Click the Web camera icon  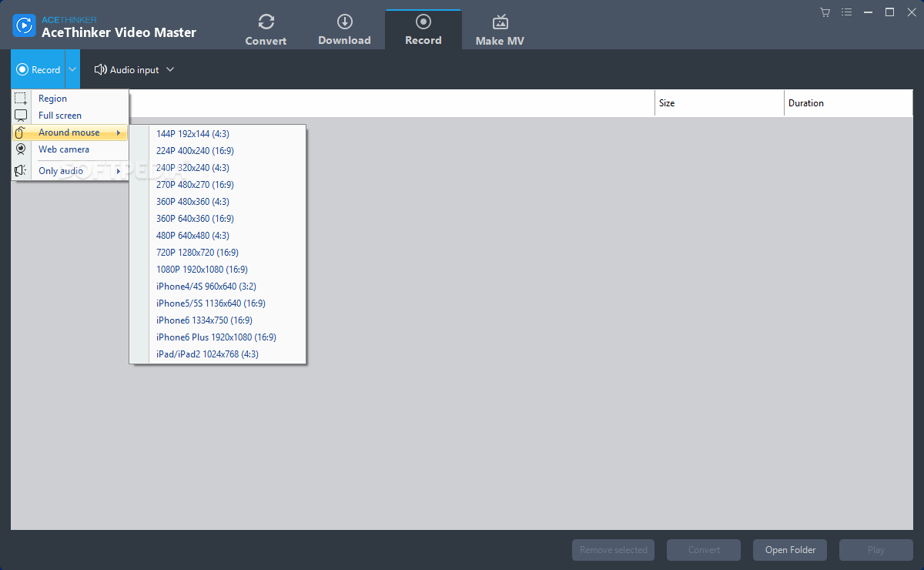tap(21, 149)
